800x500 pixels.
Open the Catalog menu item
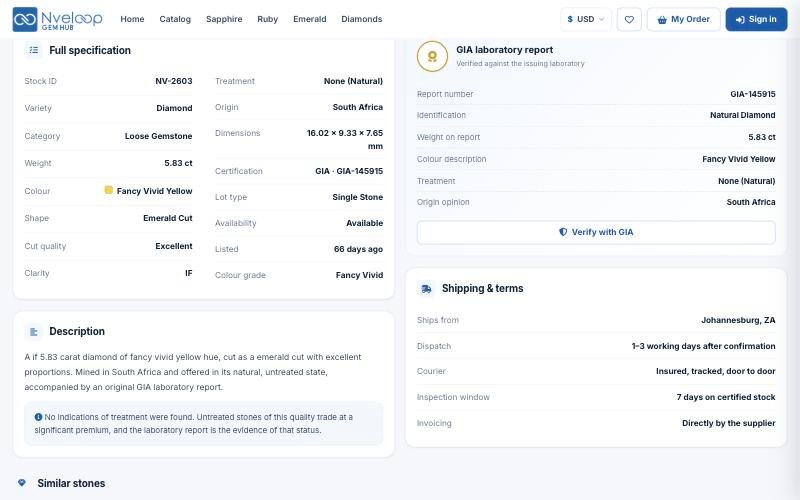pos(175,19)
